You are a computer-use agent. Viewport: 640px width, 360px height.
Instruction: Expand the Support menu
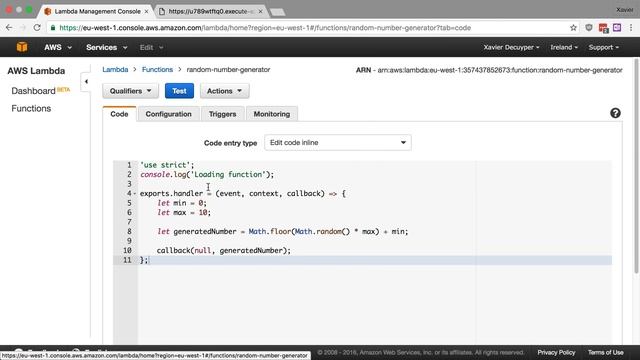603,47
